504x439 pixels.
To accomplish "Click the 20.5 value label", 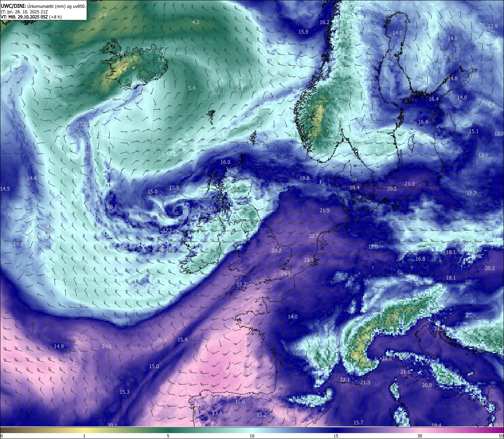I will [392, 189].
